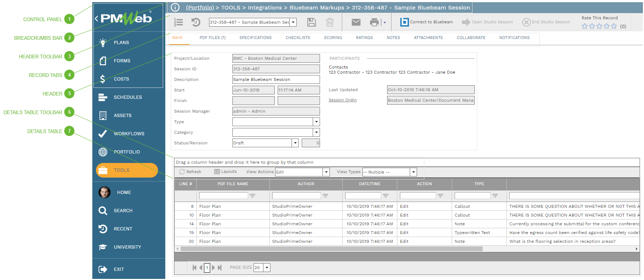
Task: Click the Session Origin link
Action: (x=343, y=100)
